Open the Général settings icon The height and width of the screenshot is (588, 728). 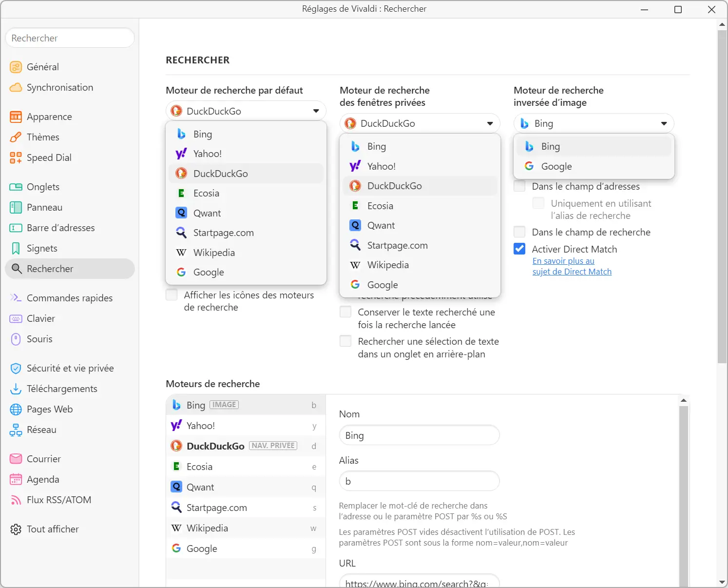(x=16, y=67)
